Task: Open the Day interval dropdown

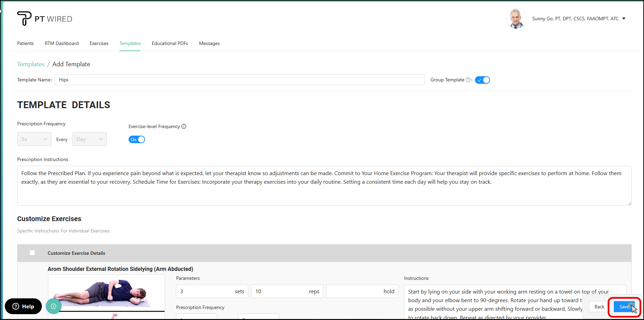Action: (x=90, y=139)
